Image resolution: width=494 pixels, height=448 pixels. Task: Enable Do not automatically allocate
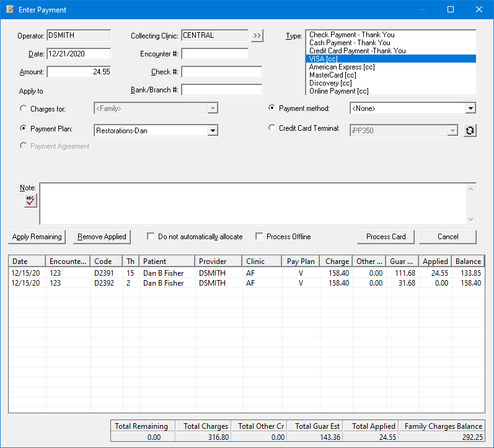click(x=151, y=236)
